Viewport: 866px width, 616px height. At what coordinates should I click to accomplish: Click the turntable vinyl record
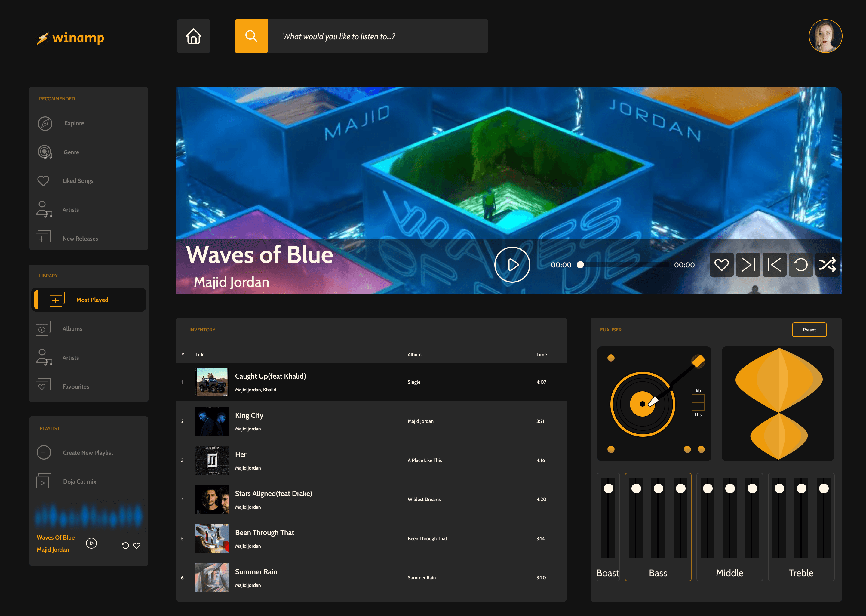point(643,404)
